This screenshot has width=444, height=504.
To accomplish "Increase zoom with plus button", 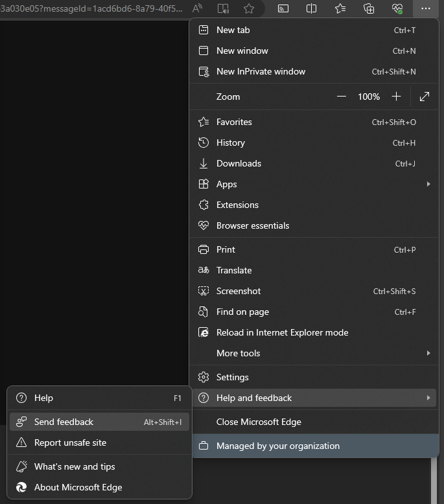I will tap(397, 97).
